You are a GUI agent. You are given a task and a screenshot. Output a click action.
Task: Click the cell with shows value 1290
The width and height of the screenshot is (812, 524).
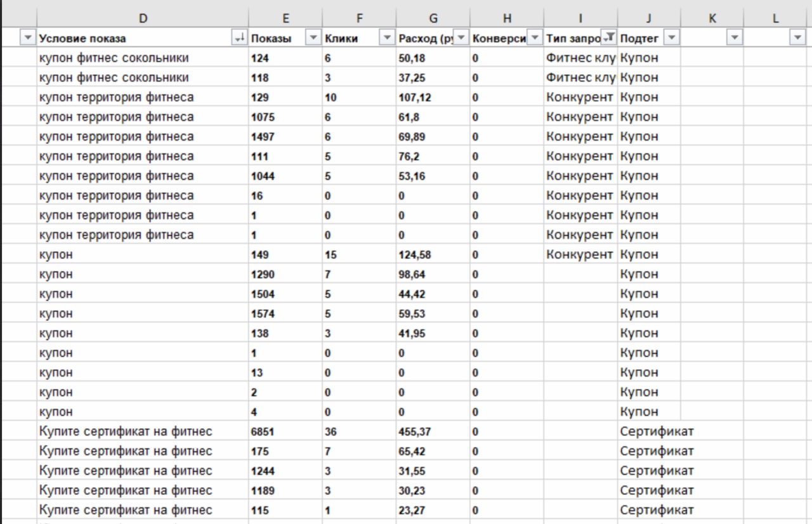[285, 274]
